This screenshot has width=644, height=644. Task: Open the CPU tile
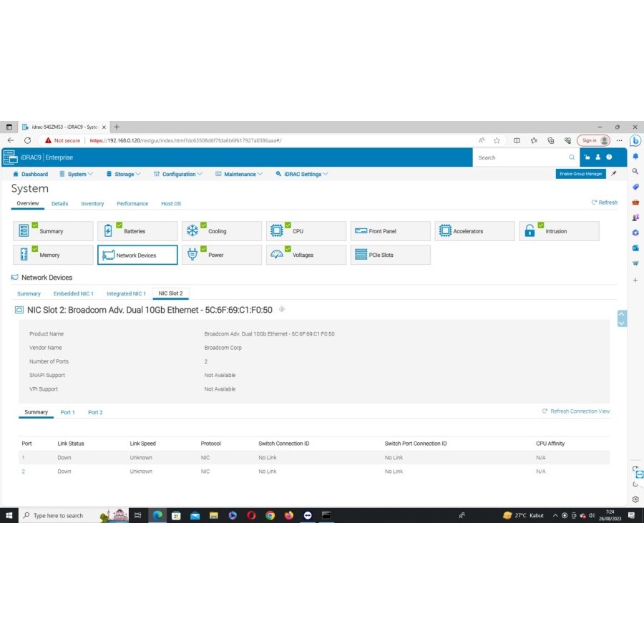coord(306,231)
